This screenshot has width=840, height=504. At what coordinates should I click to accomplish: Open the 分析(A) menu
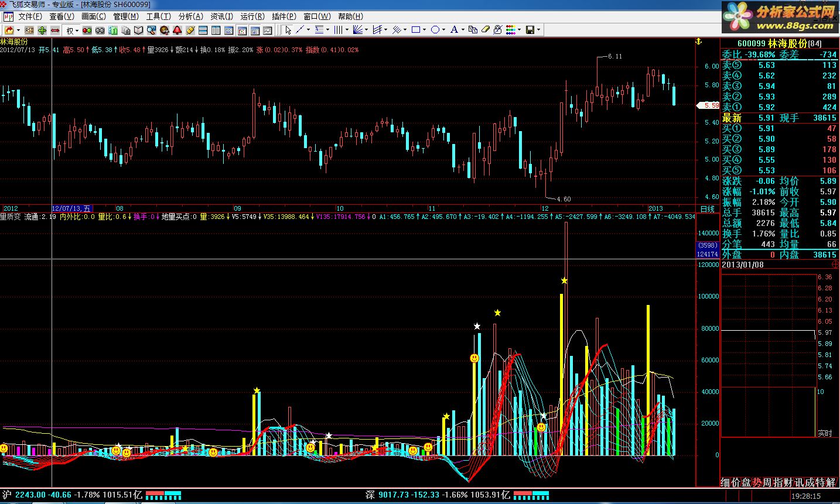click(x=190, y=16)
